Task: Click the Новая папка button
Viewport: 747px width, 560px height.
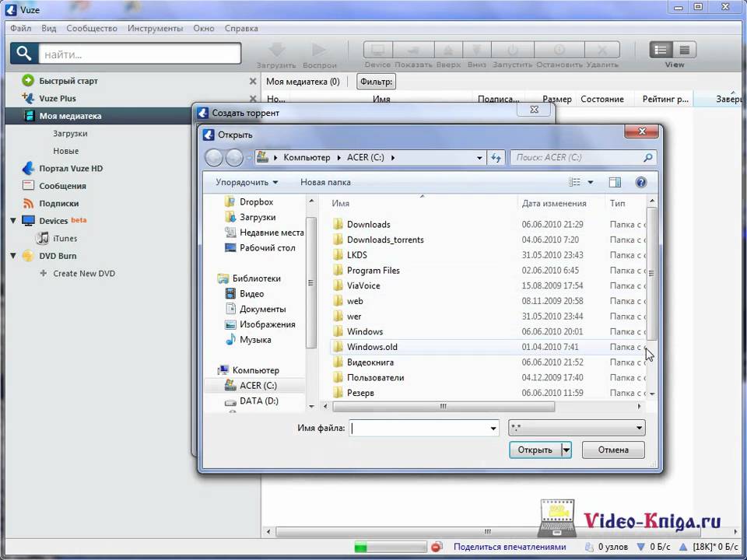Action: tap(325, 182)
